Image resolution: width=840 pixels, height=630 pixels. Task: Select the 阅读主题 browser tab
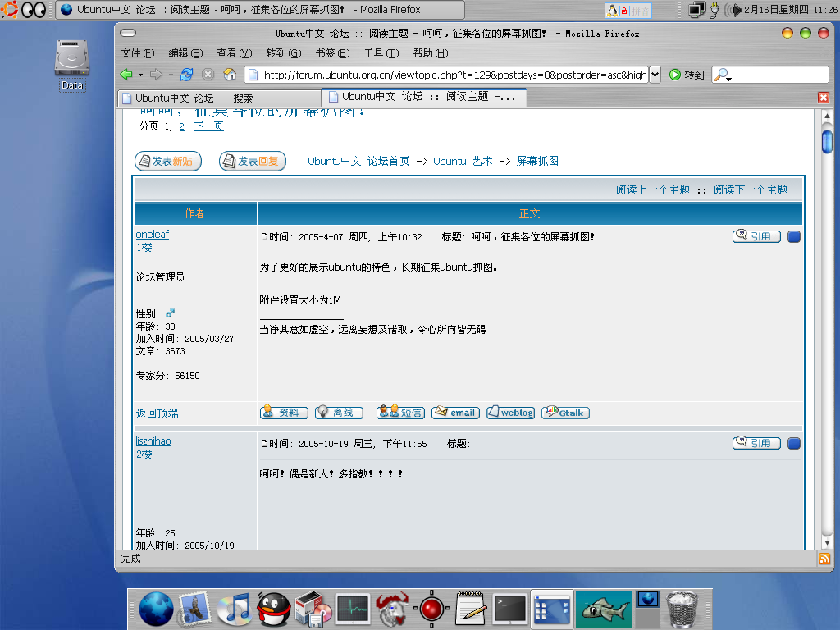[x=424, y=97]
